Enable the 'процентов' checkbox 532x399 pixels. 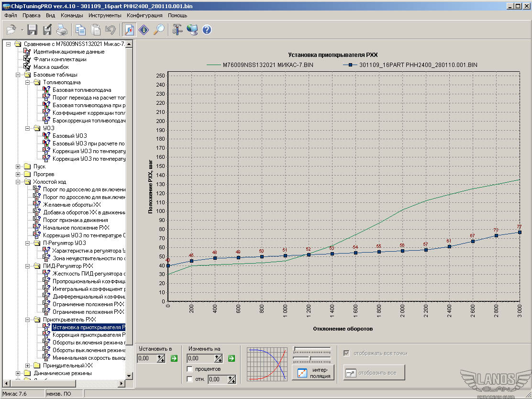tap(190, 369)
